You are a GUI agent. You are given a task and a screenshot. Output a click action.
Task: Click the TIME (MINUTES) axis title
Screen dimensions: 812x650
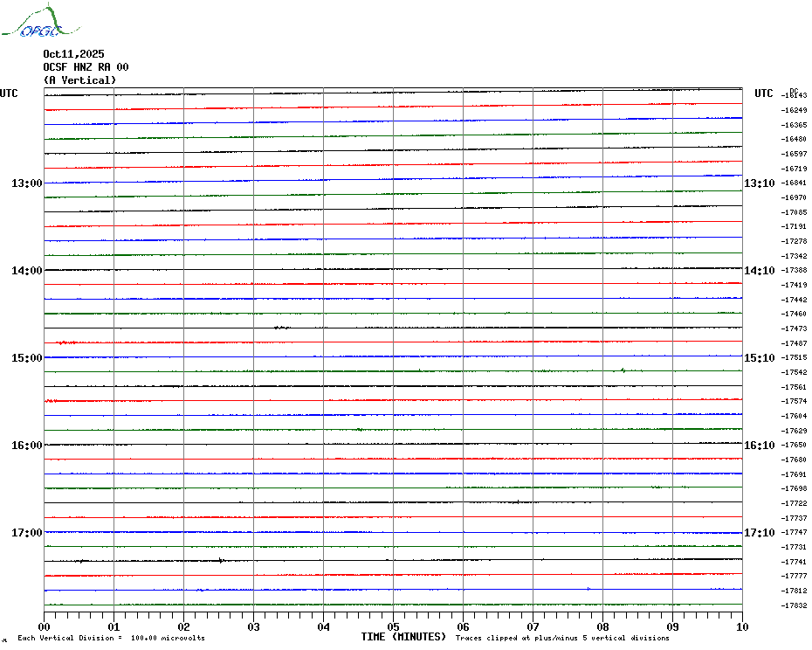[403, 637]
